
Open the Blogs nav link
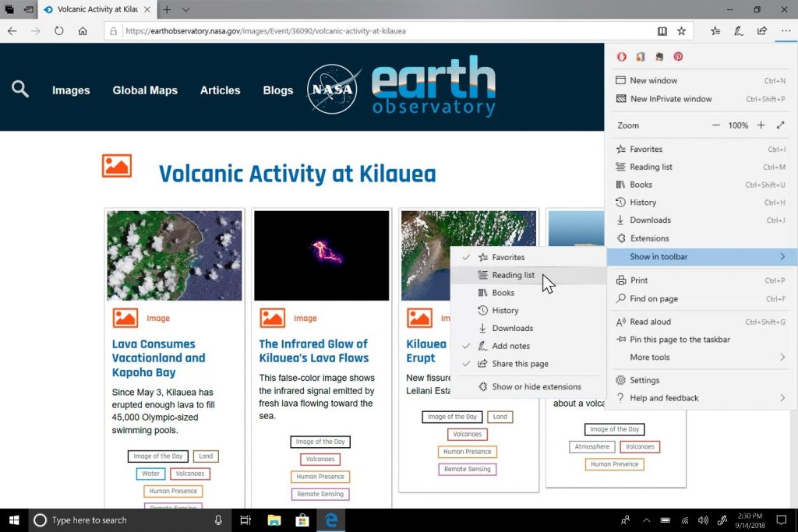278,90
